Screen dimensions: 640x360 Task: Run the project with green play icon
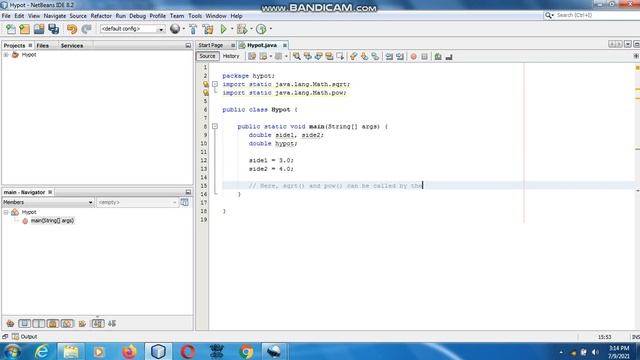(224, 29)
